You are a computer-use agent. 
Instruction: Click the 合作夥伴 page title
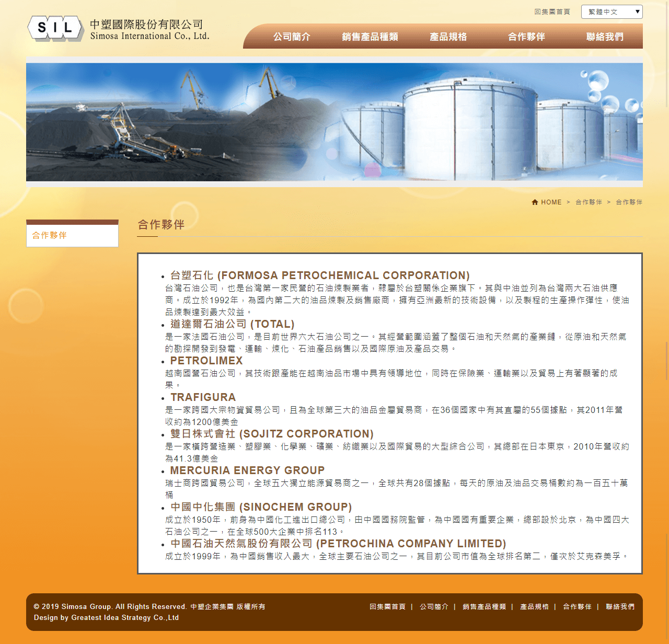[161, 225]
